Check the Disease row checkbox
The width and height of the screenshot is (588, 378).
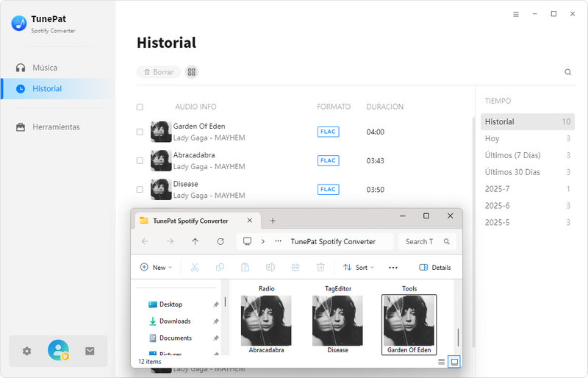(140, 190)
